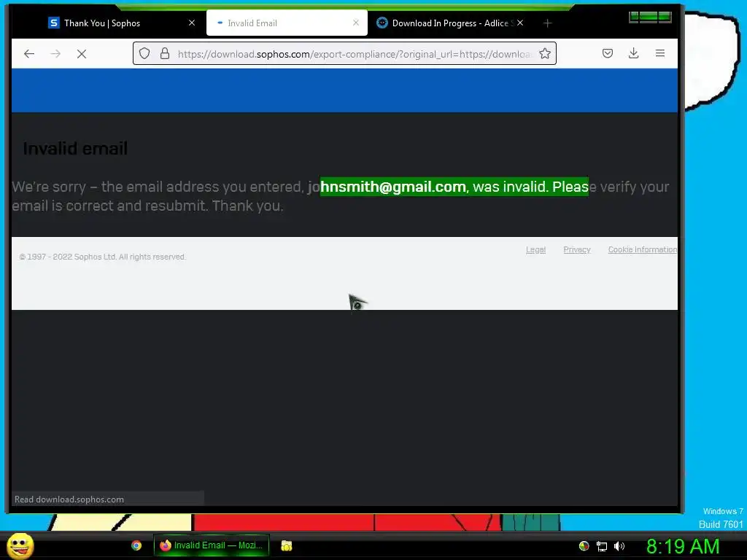Screen dimensions: 747x560
Task: Open the Cookie Information link
Action: click(642, 249)
